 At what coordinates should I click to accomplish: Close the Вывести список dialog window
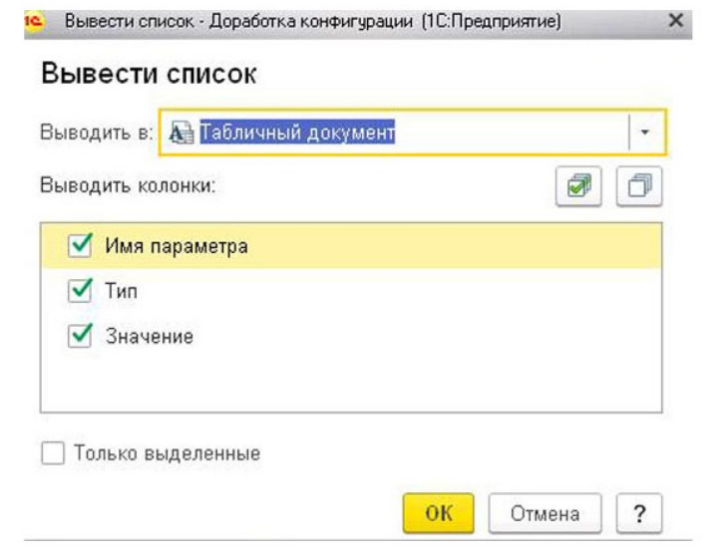coord(676,20)
